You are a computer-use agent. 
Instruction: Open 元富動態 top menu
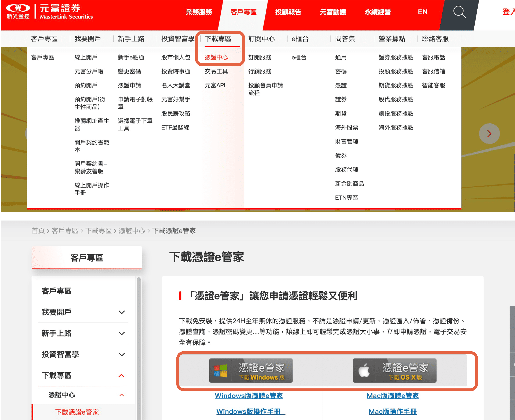pos(333,12)
